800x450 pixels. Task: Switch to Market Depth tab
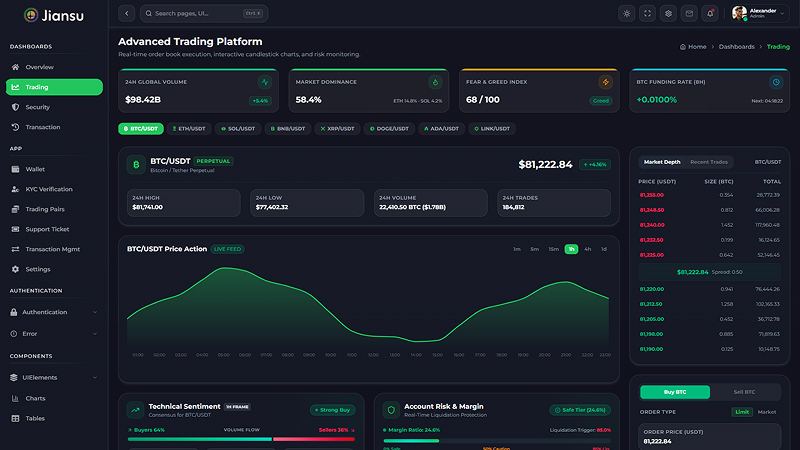click(x=662, y=162)
